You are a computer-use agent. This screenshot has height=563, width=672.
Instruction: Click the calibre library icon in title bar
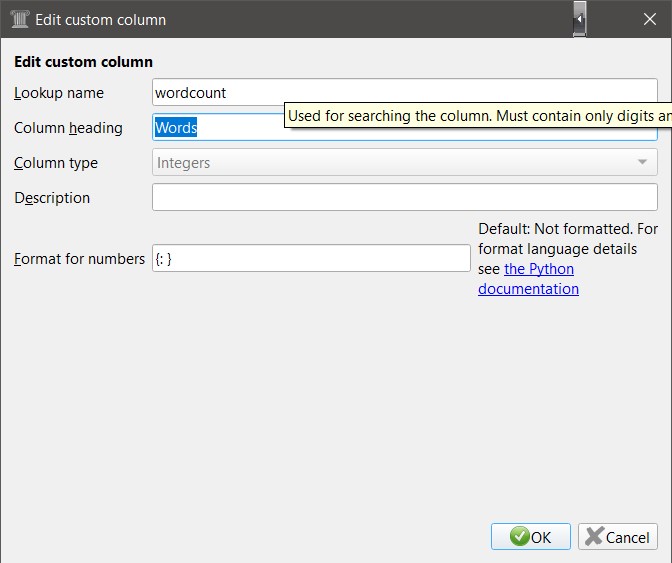pyautogui.click(x=19, y=19)
